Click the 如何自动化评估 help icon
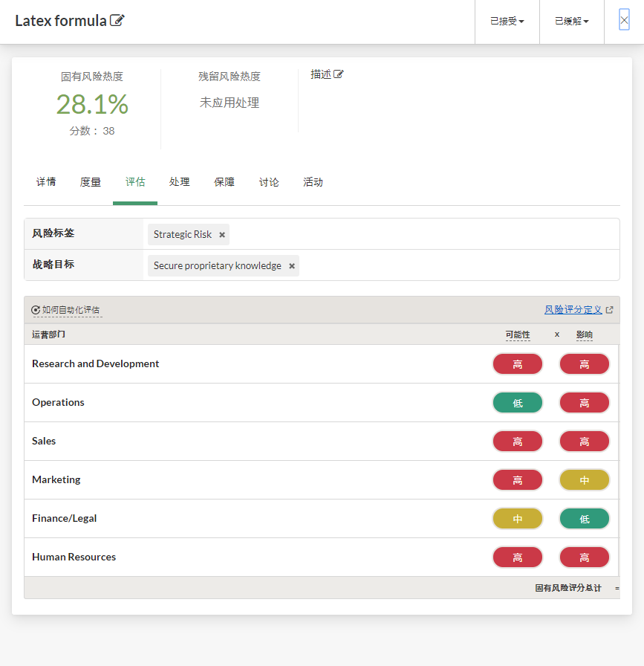The height and width of the screenshot is (666, 644). (x=36, y=310)
